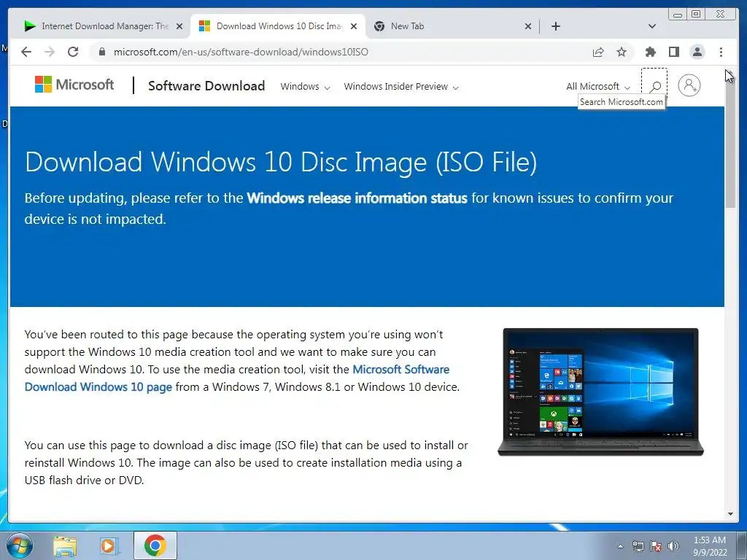Viewport: 747px width, 560px height.
Task: Click the Chrome taskbar icon
Action: 155,545
